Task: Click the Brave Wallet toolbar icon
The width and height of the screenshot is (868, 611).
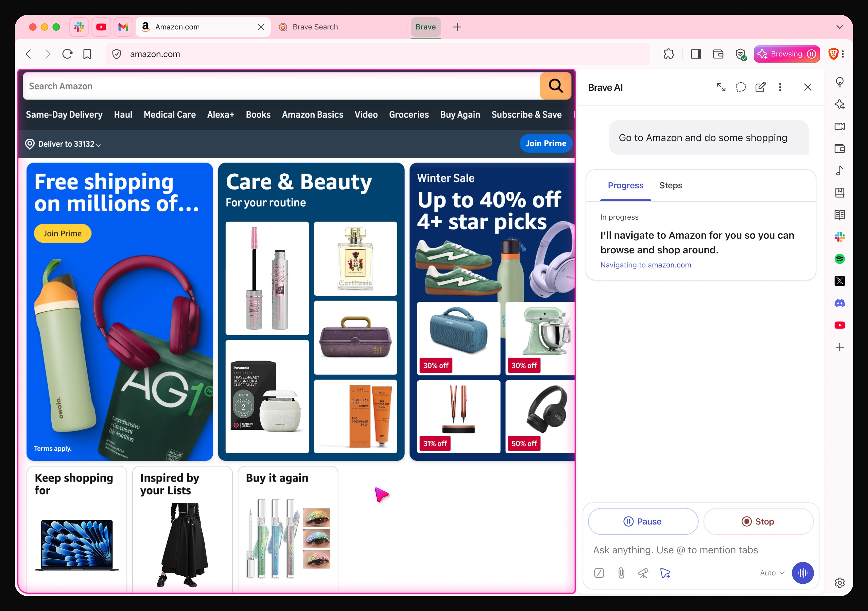Action: click(x=718, y=54)
